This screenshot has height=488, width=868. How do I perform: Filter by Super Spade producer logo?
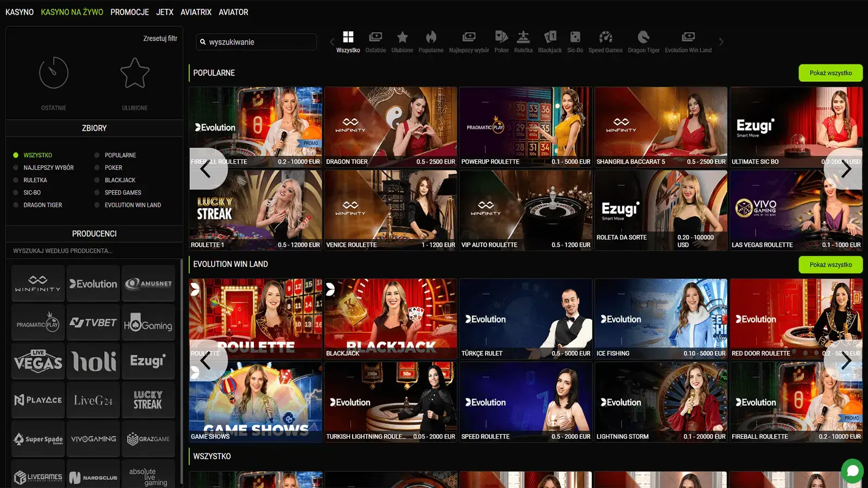pos(37,439)
